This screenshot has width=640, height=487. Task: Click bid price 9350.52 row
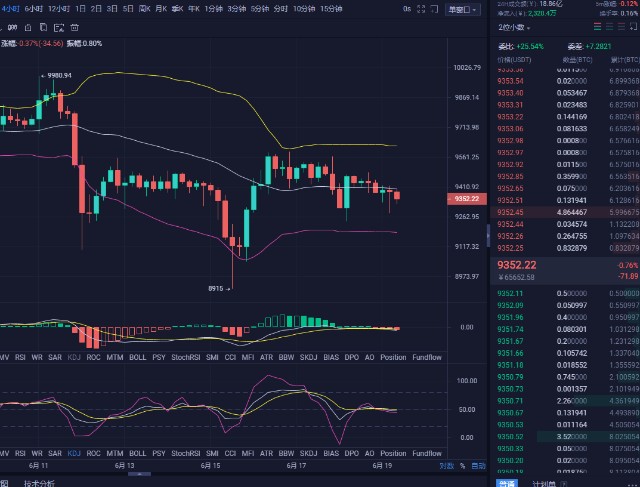tap(565, 437)
